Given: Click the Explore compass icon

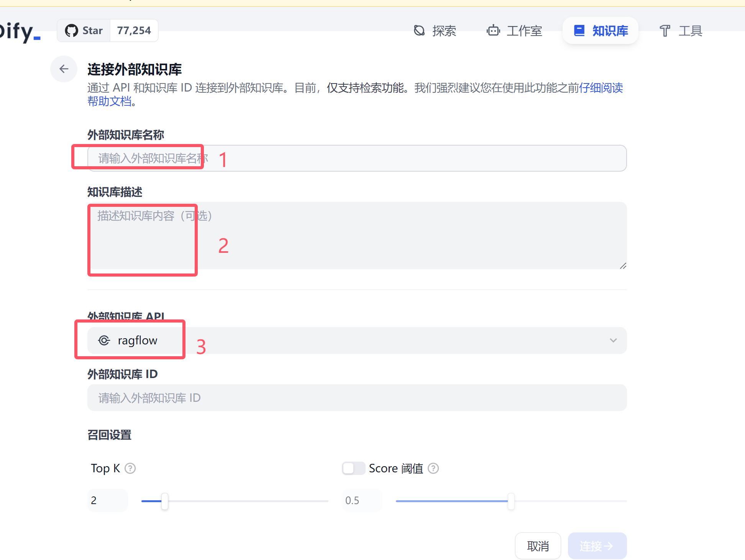Looking at the screenshot, I should pos(419,31).
